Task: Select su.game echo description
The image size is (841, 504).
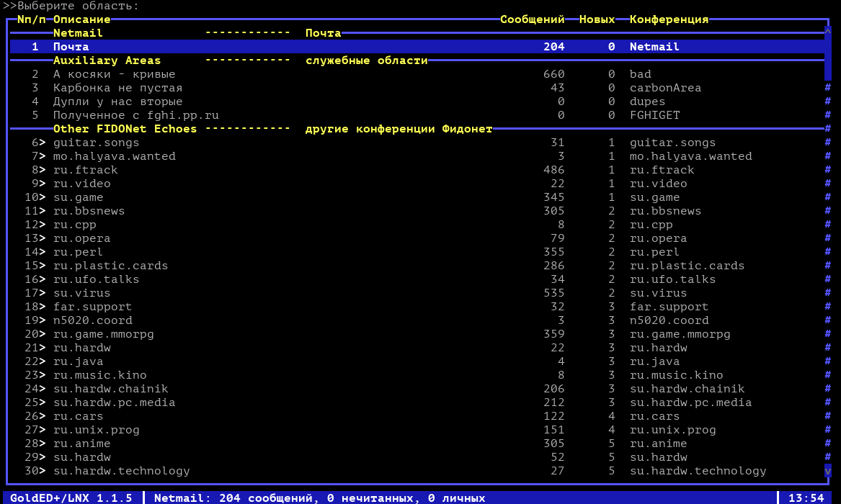Action: click(79, 197)
